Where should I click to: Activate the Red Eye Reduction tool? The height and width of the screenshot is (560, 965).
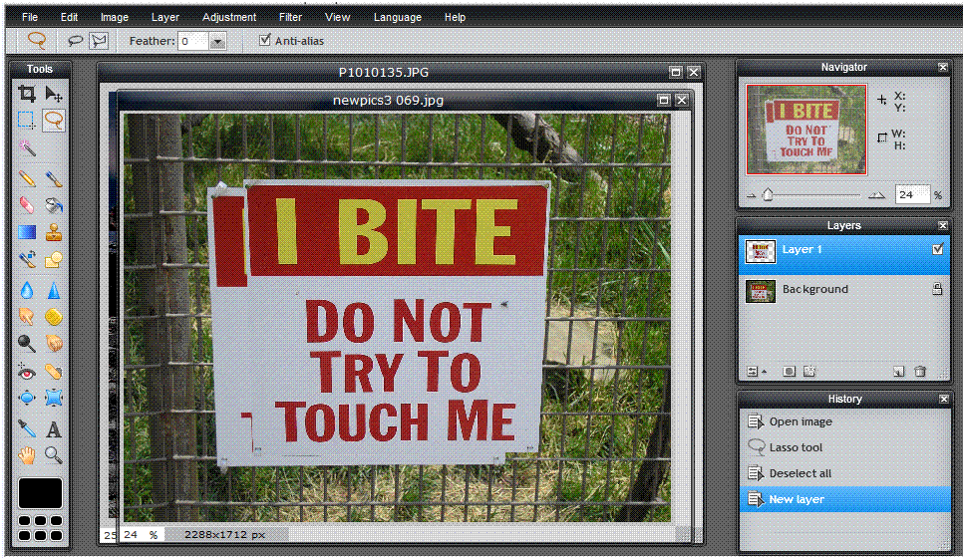coord(27,372)
